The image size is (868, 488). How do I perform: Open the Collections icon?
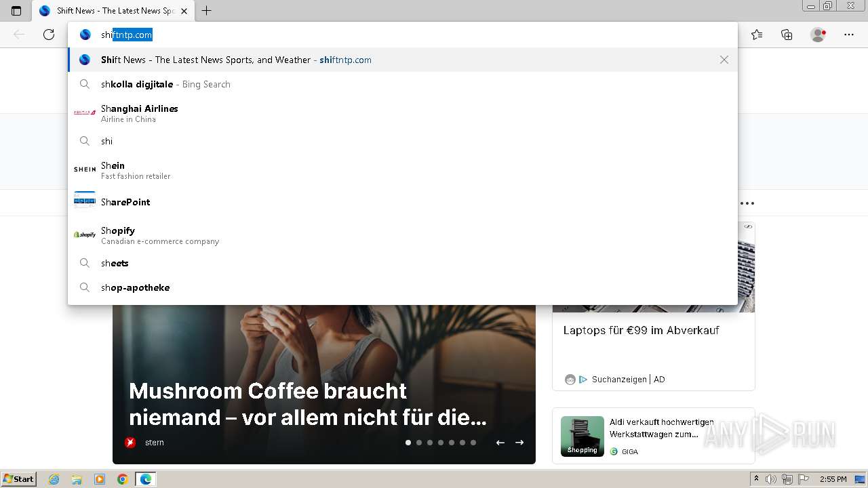787,35
